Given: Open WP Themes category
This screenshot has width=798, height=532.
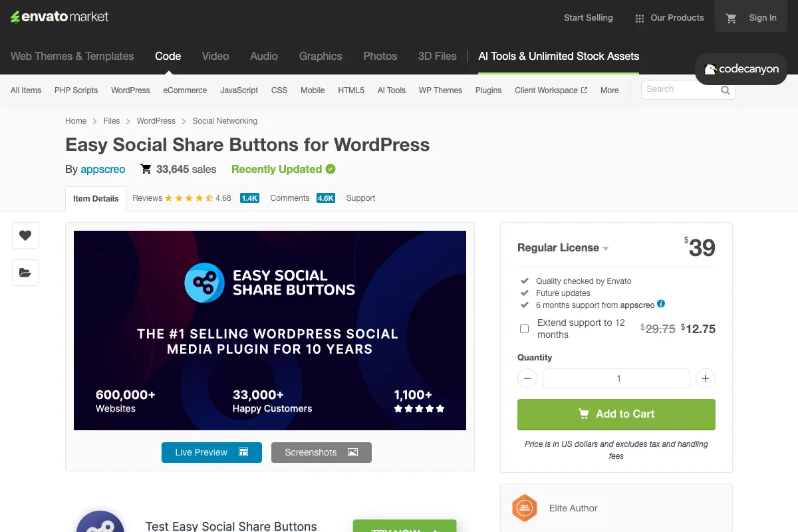Looking at the screenshot, I should click(440, 90).
